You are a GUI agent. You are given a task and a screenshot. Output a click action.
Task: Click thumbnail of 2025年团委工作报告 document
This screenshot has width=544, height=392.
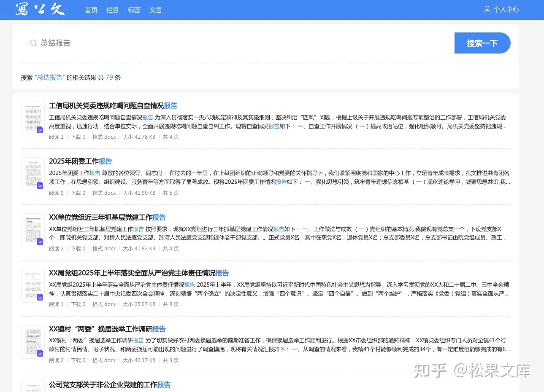33,174
